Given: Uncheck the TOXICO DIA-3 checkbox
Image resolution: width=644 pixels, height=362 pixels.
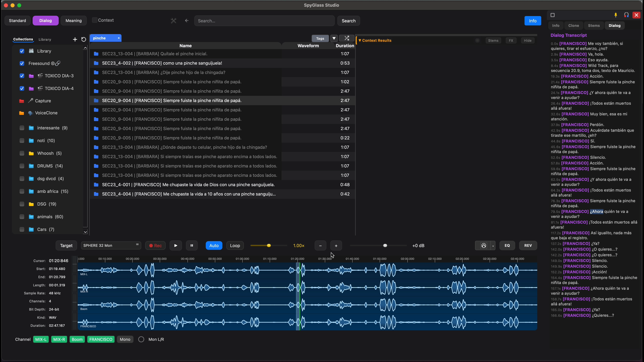Looking at the screenshot, I should click(22, 76).
